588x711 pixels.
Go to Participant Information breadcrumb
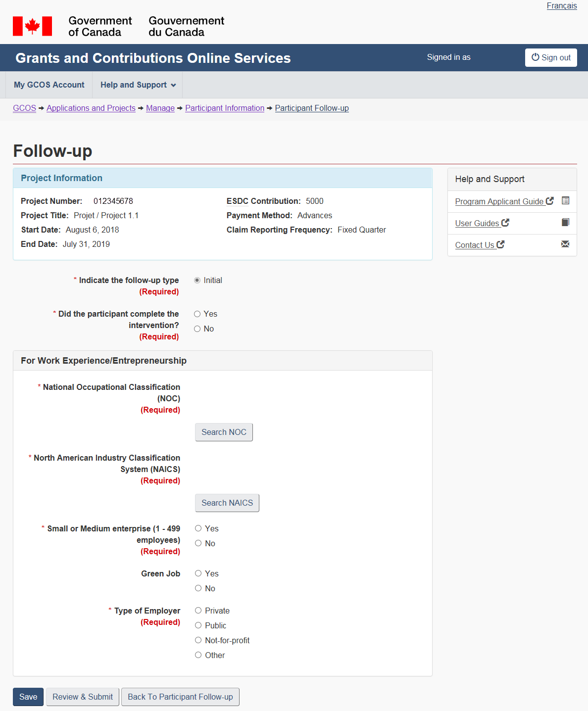225,108
